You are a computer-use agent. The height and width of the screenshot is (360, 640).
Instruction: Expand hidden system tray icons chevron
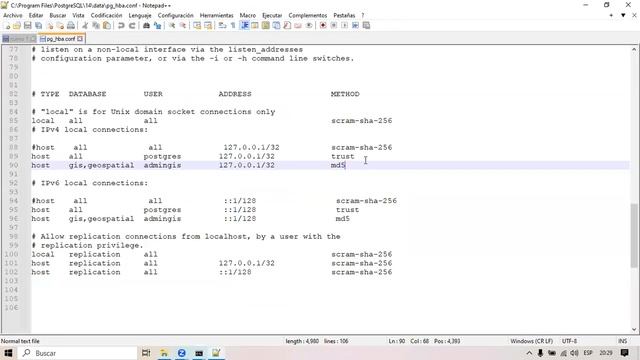click(529, 353)
